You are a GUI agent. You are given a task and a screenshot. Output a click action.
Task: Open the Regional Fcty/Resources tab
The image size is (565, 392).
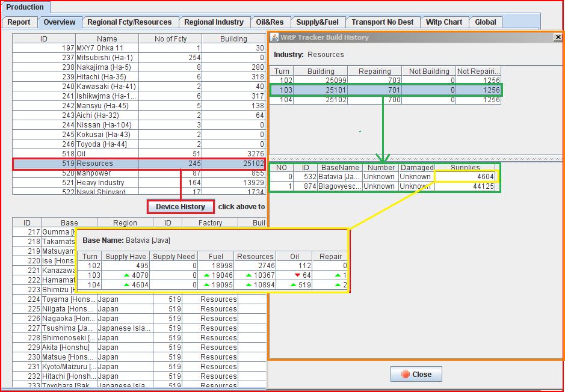(x=129, y=22)
